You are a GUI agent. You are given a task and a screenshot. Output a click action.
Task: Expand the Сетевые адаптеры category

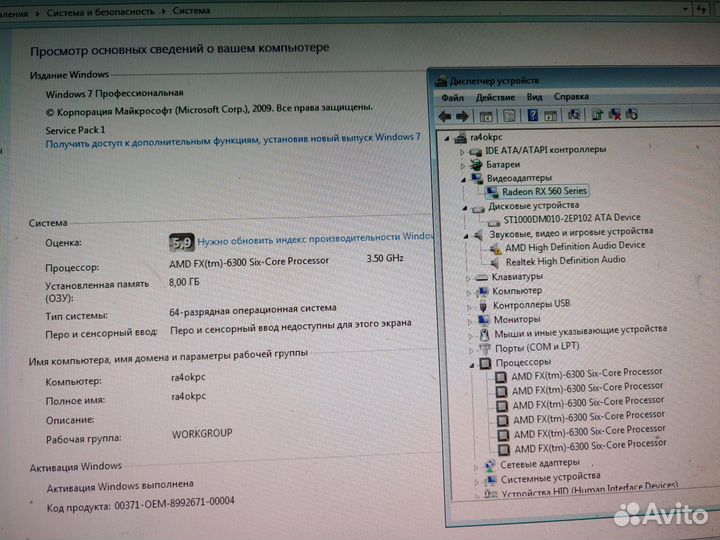[x=476, y=467]
